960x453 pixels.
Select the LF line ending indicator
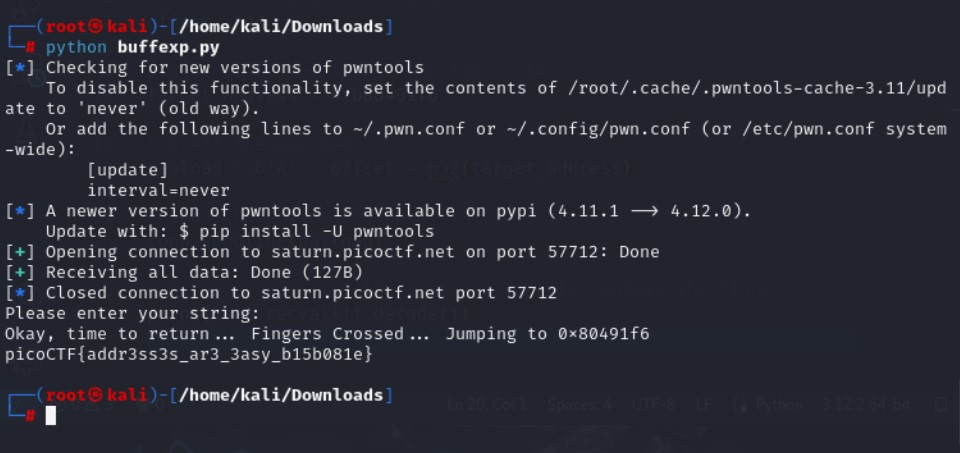703,405
